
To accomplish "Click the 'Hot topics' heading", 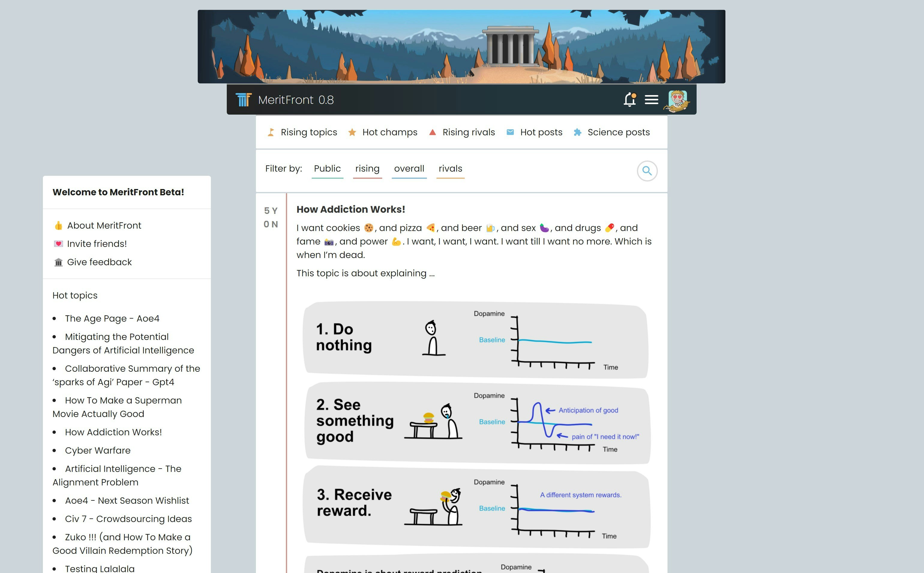I will 75,295.
